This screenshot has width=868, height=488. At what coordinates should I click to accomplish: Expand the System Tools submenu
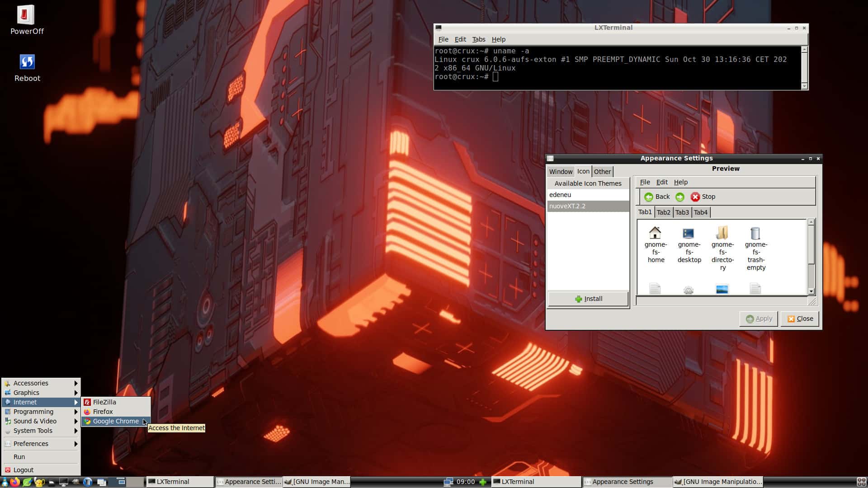(41, 431)
